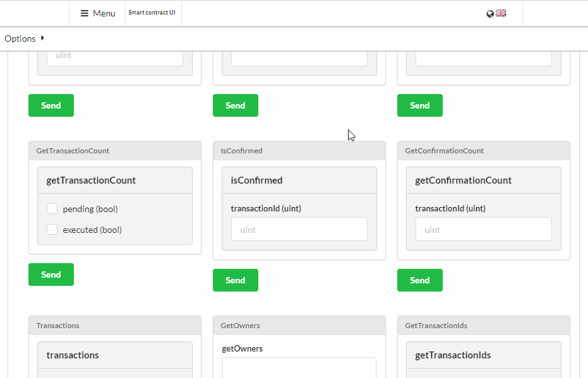The height and width of the screenshot is (378, 588).
Task: Send the isConfirmed request
Action: [x=236, y=280]
